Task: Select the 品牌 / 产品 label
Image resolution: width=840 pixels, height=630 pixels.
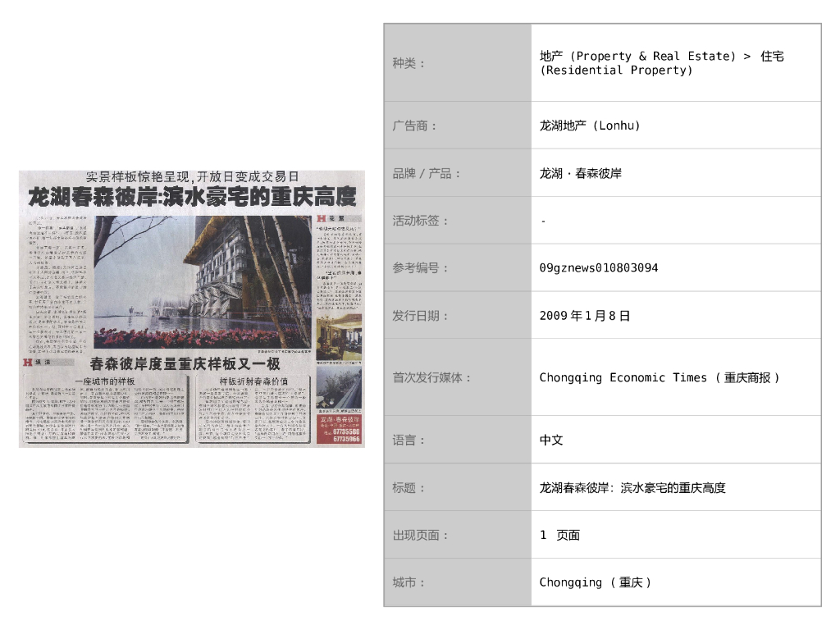Action: click(427, 174)
